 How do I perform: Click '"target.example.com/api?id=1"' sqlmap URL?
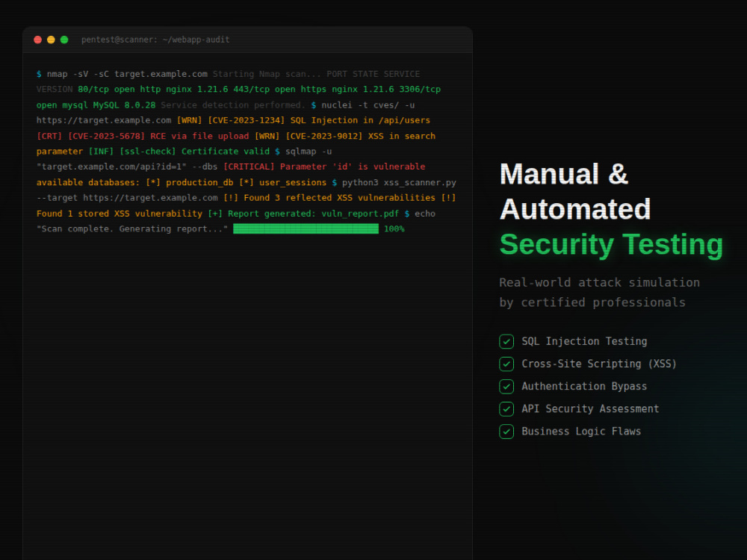tap(111, 167)
